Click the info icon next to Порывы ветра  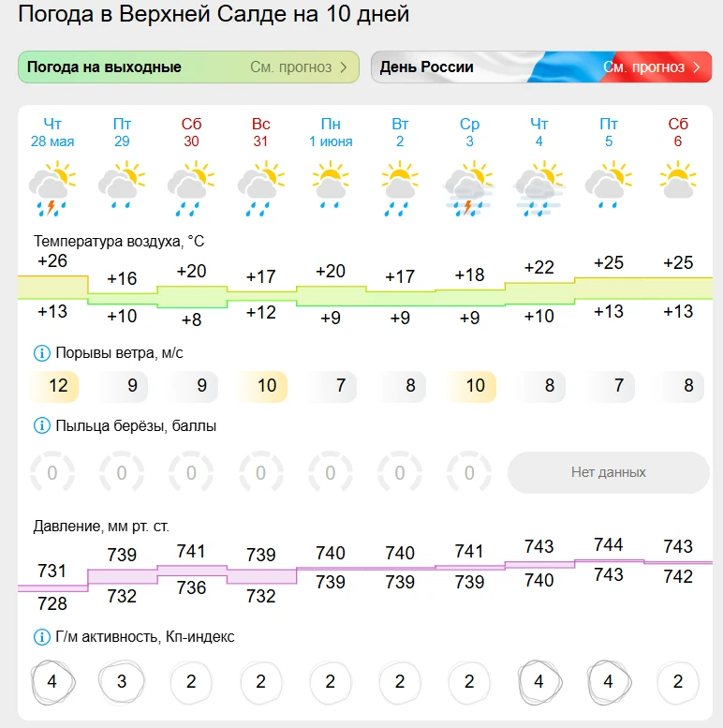coord(42,353)
